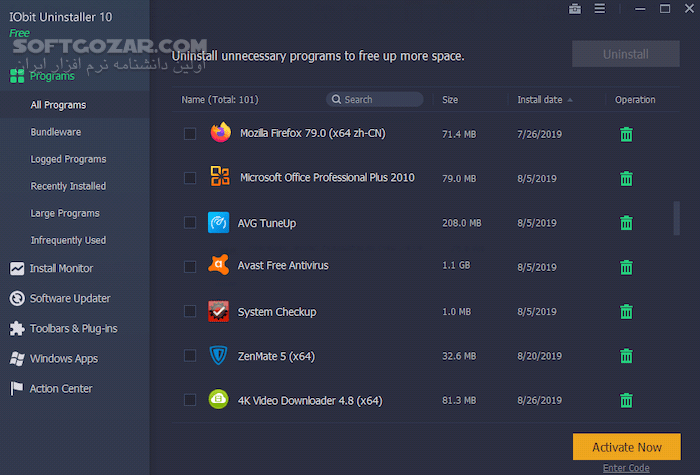Click the 81.3 MB size value
700x475 pixels.
point(459,400)
